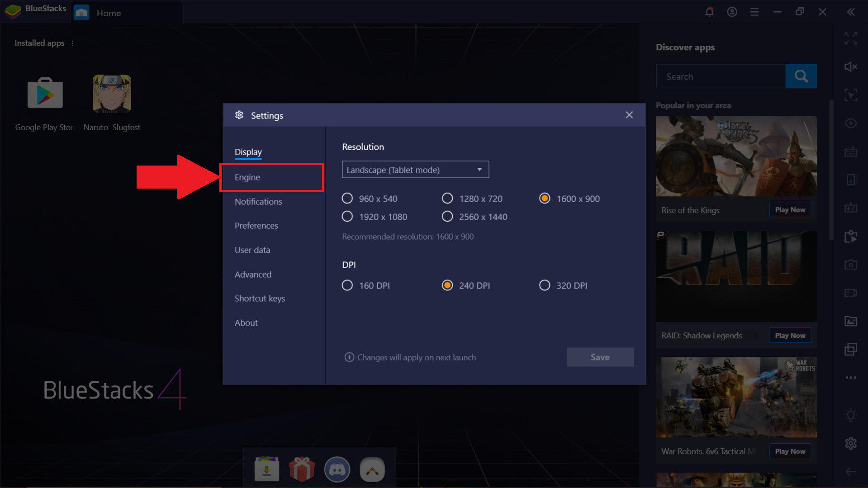This screenshot has height=488, width=868.
Task: Select 2560 x 1440 resolution
Action: click(x=447, y=217)
